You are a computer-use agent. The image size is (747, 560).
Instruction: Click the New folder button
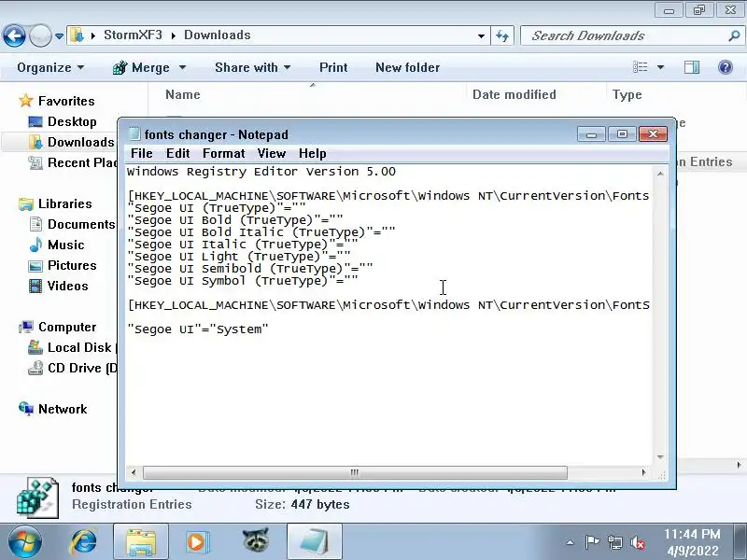pos(407,67)
